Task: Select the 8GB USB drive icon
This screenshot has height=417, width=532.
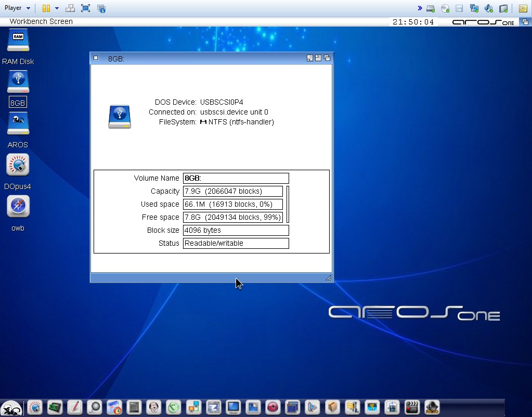Action: point(18,82)
